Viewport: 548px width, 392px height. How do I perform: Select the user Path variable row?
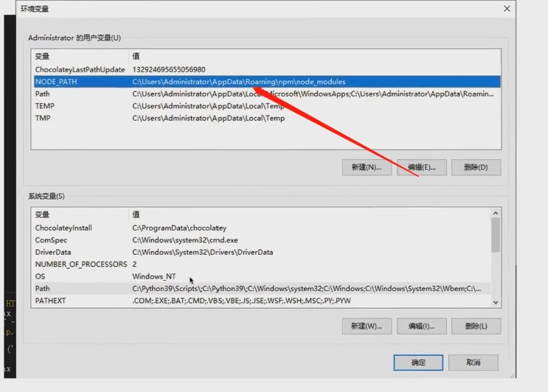pos(43,94)
